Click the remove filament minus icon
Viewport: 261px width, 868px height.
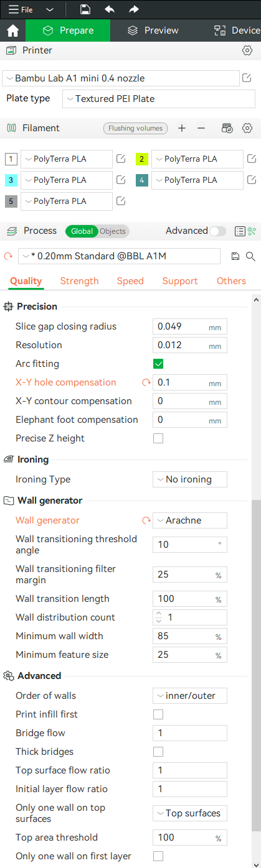[201, 128]
